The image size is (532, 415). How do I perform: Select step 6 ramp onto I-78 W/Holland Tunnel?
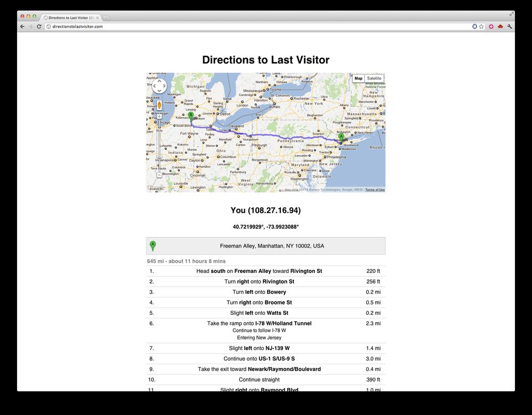tap(265, 330)
